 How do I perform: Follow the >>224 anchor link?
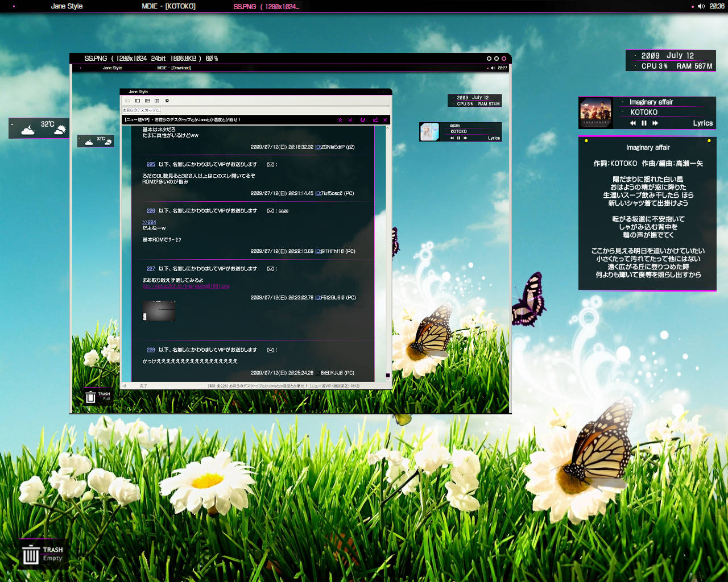click(149, 222)
